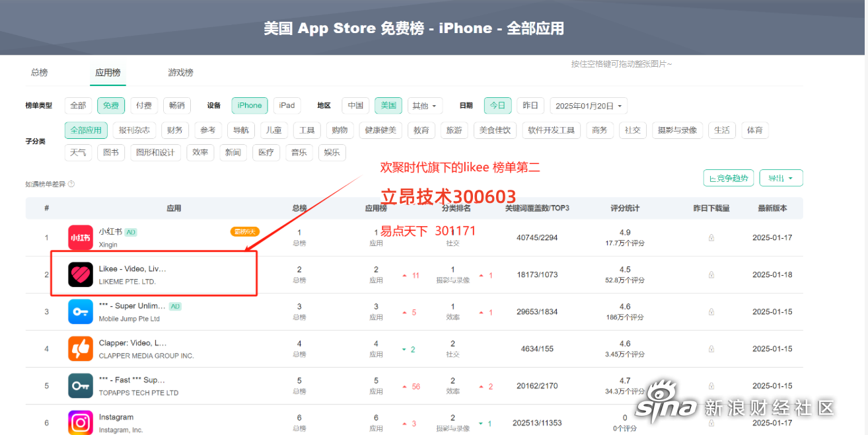Filter by 购物 subcategory
The height and width of the screenshot is (435, 868).
click(340, 130)
